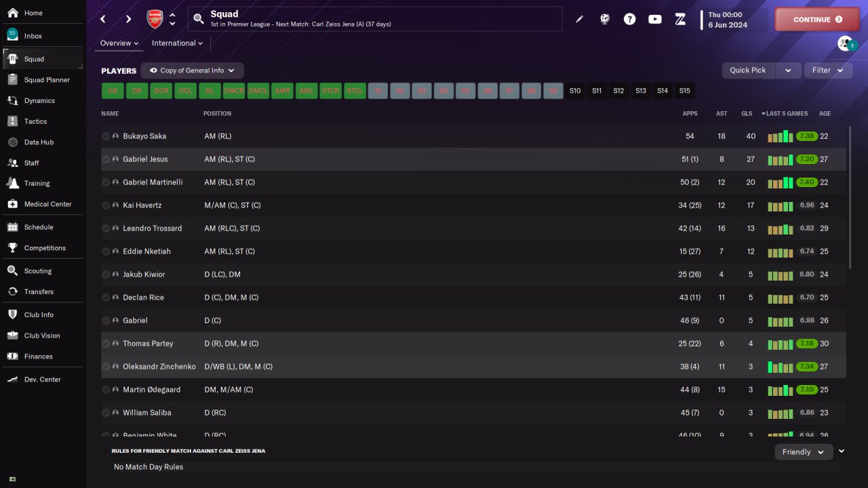Viewport: 868px width, 488px height.
Task: Click the Arsenal club badge
Action: tap(155, 19)
